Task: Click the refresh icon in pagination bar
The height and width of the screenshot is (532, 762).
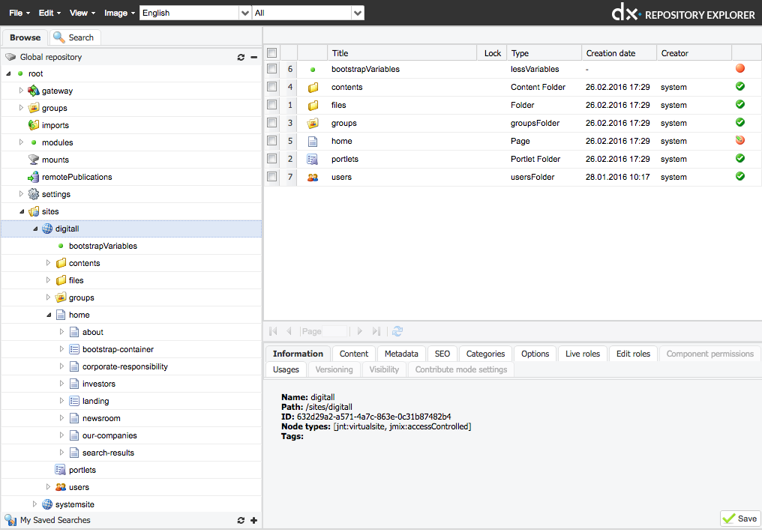Action: [397, 331]
